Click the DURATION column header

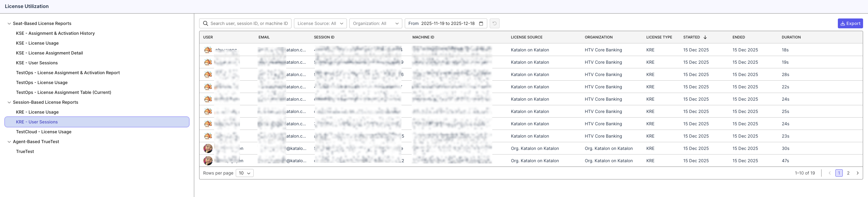point(791,37)
